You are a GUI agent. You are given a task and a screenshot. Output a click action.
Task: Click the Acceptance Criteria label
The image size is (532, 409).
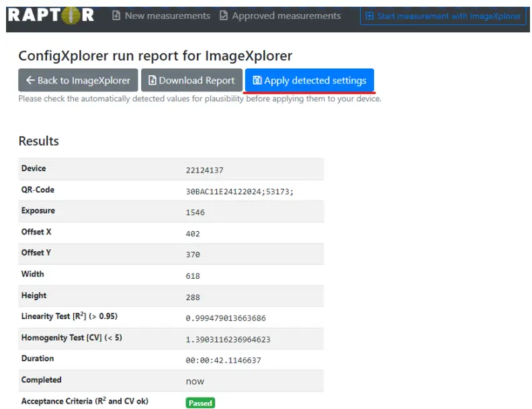coord(85,401)
